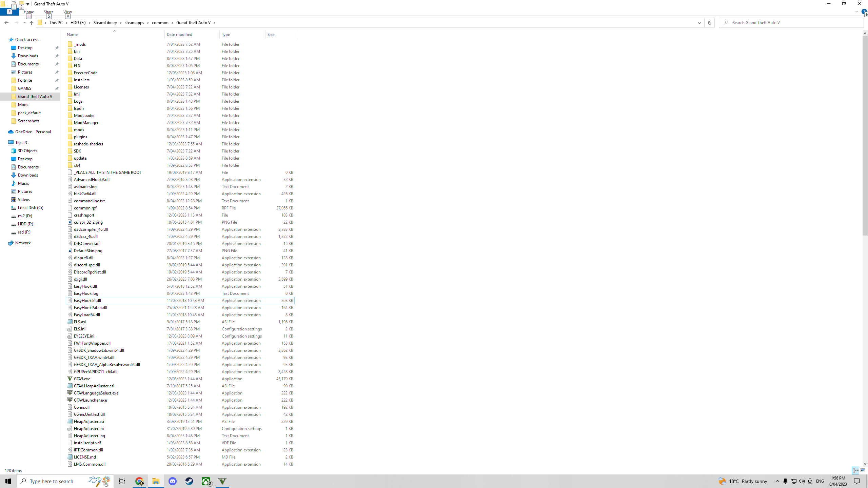Select the GTA5.exe application file

[x=82, y=379]
